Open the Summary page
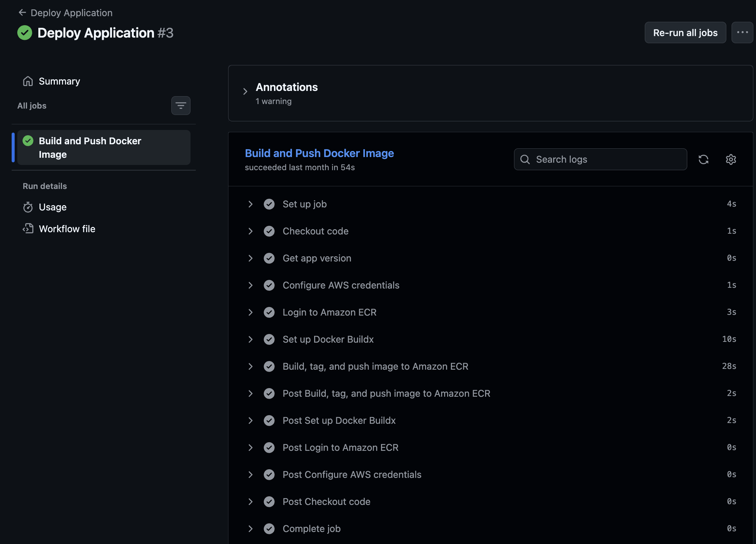The width and height of the screenshot is (756, 544). point(59,81)
